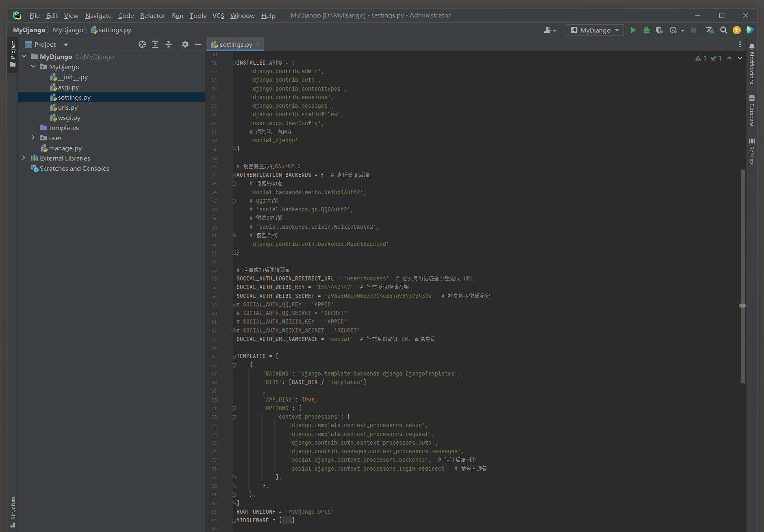
Task: Select __init__.py in project tree
Action: 72,77
